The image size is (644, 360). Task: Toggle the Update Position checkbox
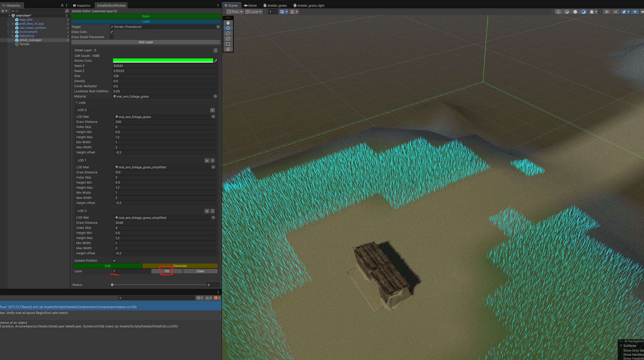point(114,260)
